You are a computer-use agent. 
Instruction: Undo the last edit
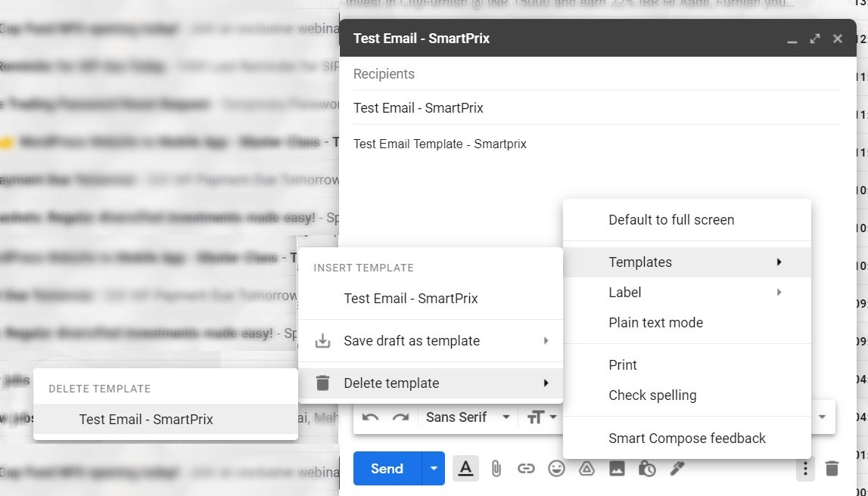click(370, 416)
